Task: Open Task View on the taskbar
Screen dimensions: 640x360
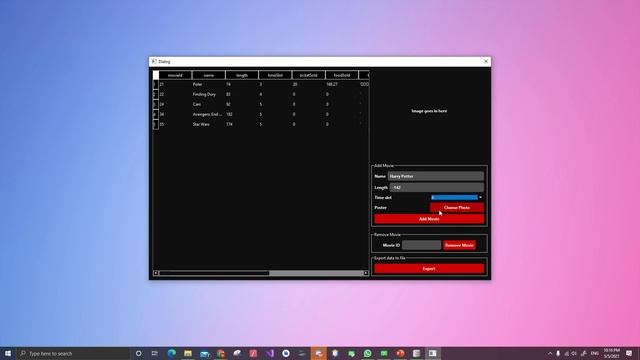Action: point(155,353)
